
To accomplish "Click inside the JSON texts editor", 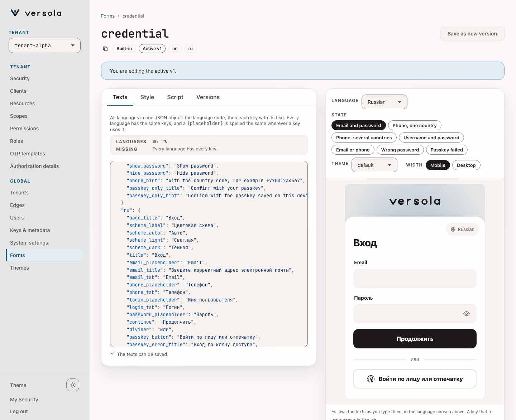I will tap(209, 254).
